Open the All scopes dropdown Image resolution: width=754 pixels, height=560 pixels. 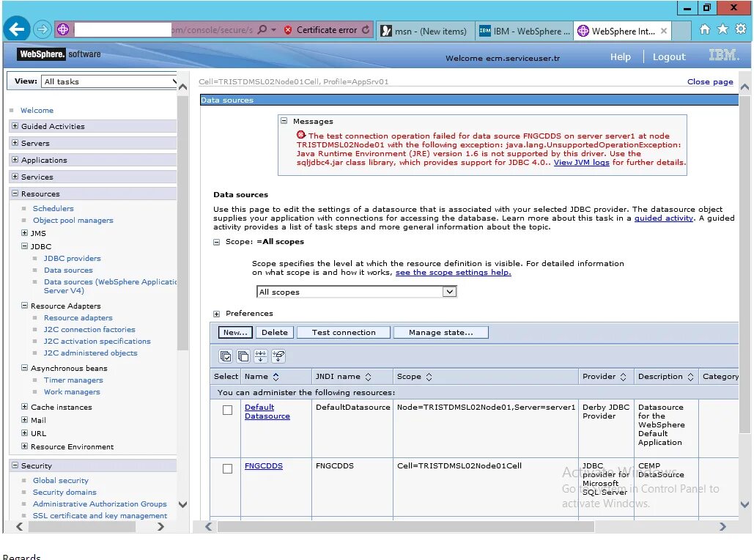point(356,292)
